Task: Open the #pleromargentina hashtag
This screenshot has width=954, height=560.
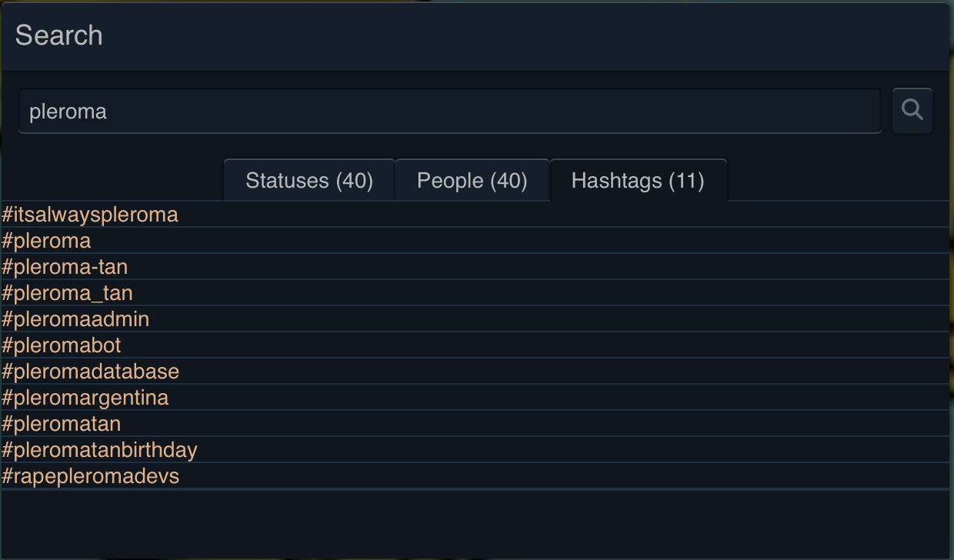Action: pyautogui.click(x=85, y=398)
